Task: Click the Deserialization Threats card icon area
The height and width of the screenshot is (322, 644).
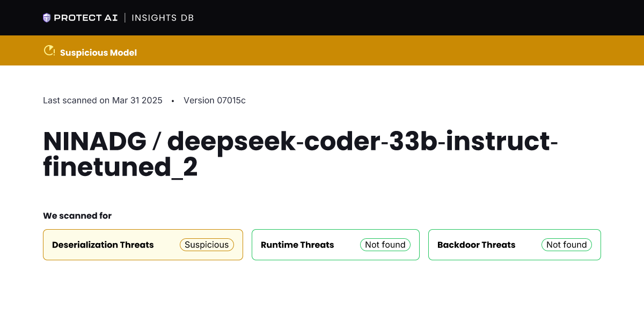Action: click(x=103, y=245)
